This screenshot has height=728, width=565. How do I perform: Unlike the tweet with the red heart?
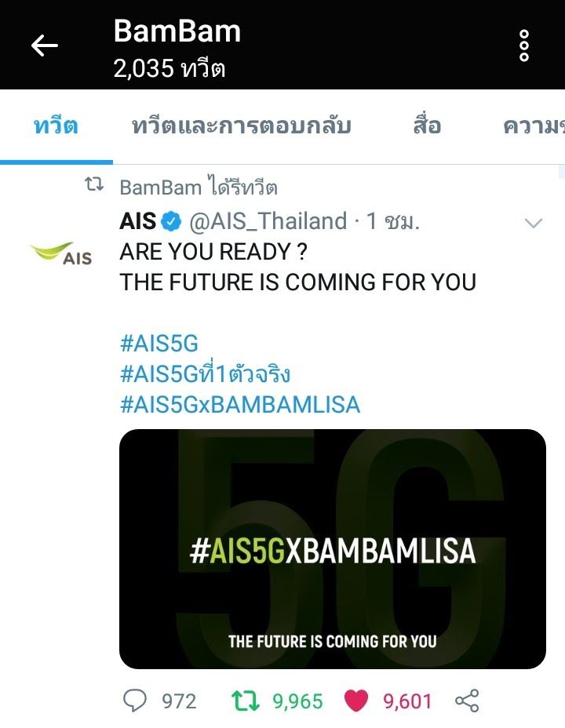pos(356,701)
